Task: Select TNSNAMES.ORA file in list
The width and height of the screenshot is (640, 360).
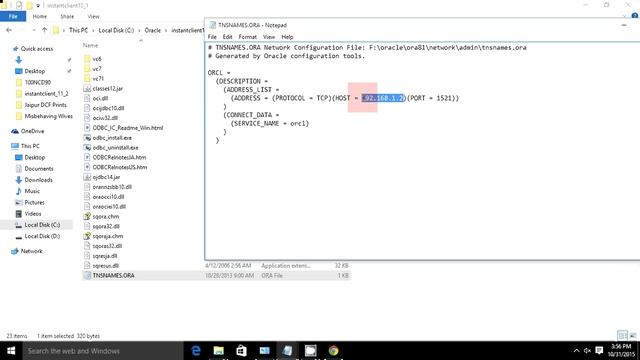Action: (113, 276)
